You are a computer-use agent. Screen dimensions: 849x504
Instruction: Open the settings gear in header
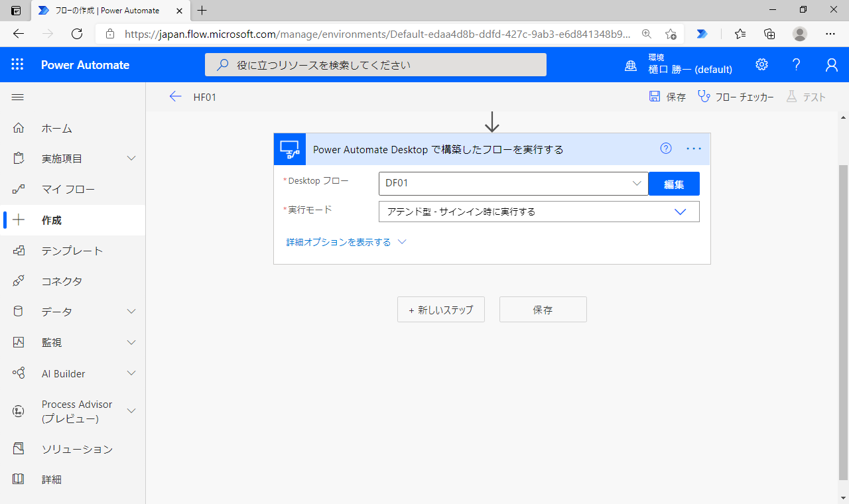coord(761,64)
